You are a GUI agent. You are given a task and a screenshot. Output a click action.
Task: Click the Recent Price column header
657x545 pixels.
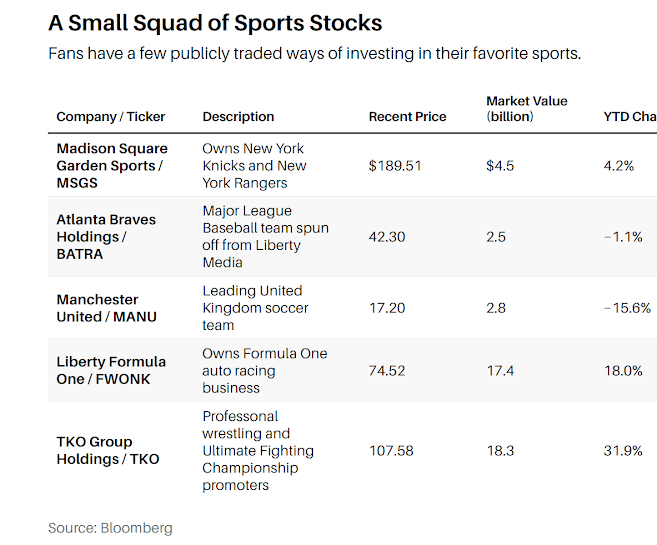407,116
